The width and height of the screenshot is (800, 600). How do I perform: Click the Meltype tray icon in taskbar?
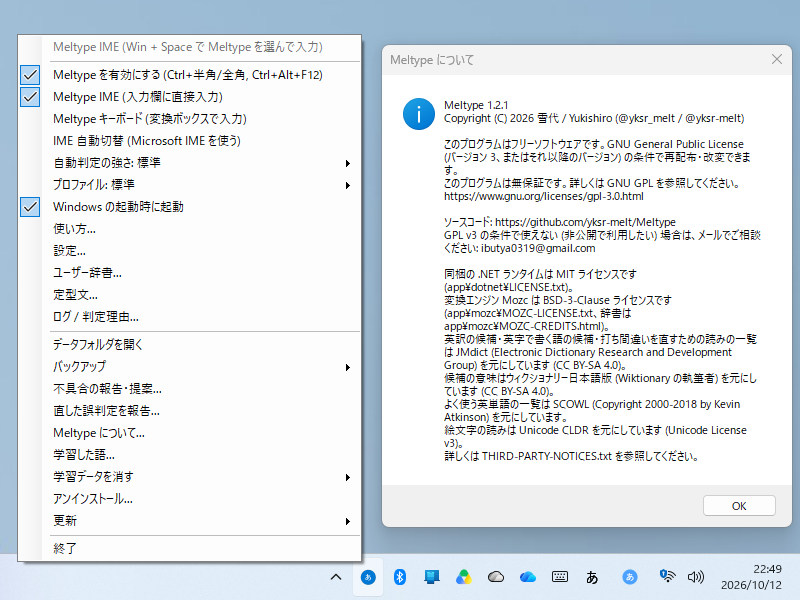[368, 577]
